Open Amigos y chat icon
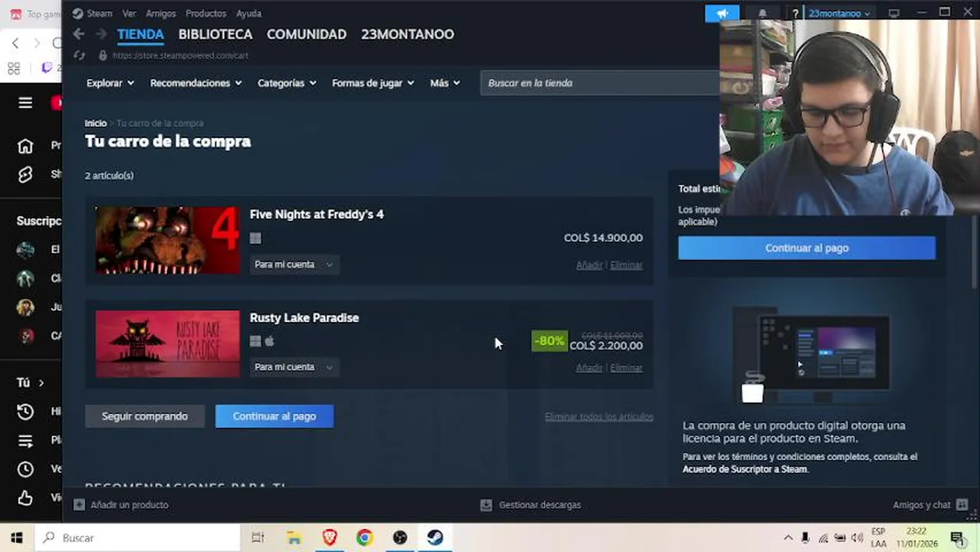This screenshot has height=552, width=980. pyautogui.click(x=962, y=504)
